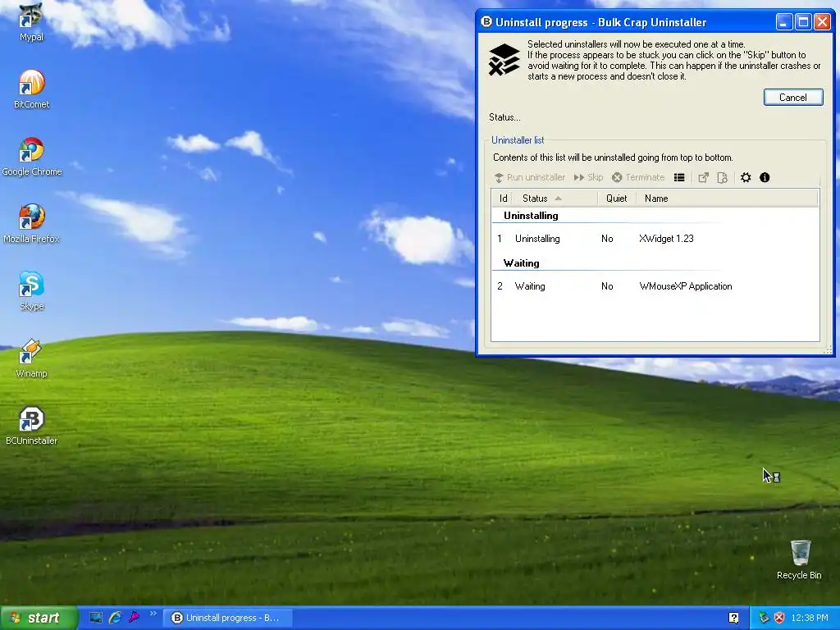The image size is (840, 630).
Task: Click the Id column header
Action: click(x=503, y=199)
